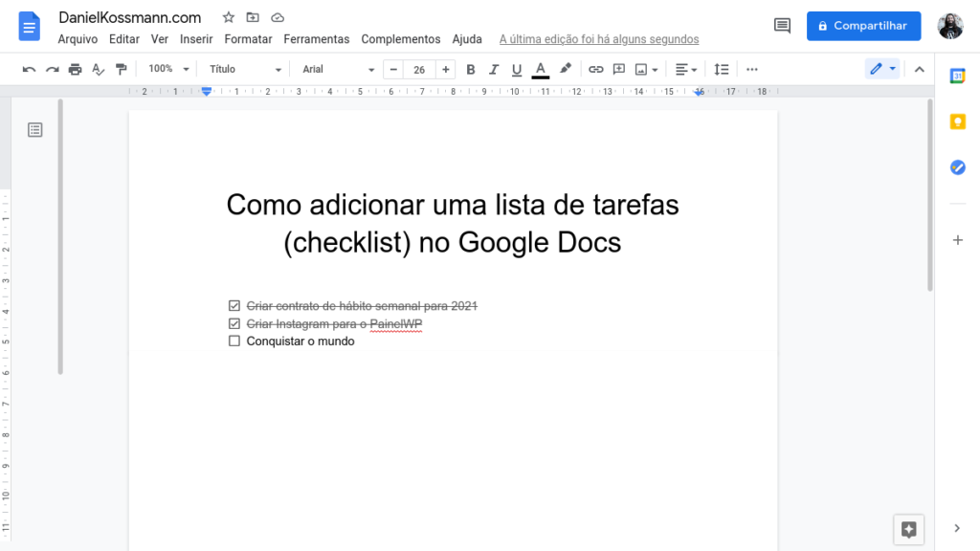Star the DanielKossmann.com document
The image size is (980, 551).
[228, 17]
